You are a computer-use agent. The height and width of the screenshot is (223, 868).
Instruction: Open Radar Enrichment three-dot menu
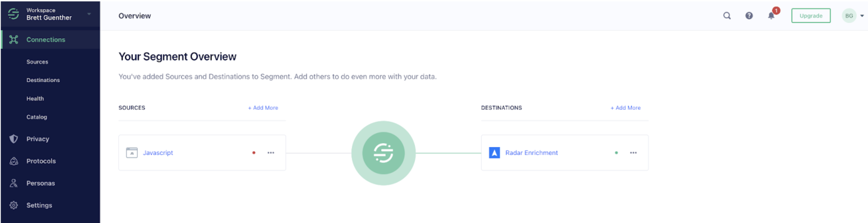point(633,153)
